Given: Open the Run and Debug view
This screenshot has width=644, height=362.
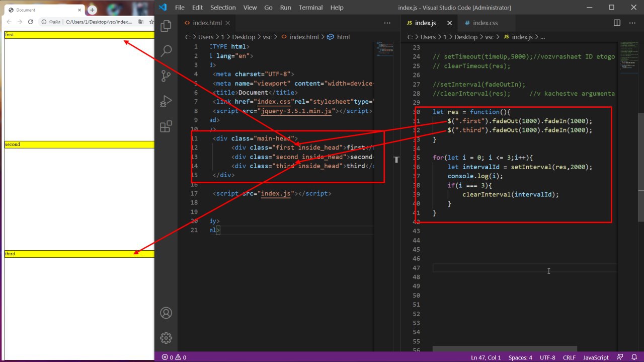Looking at the screenshot, I should point(166,101).
